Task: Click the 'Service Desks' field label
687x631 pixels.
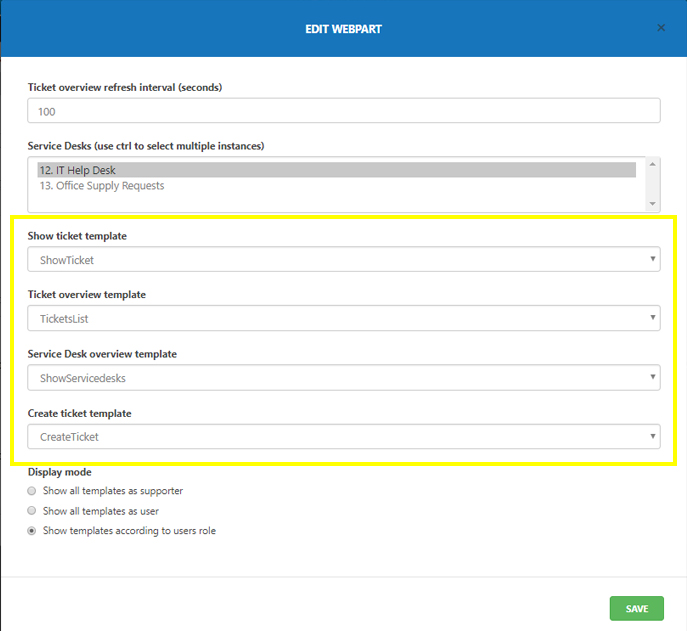Action: coord(145,146)
